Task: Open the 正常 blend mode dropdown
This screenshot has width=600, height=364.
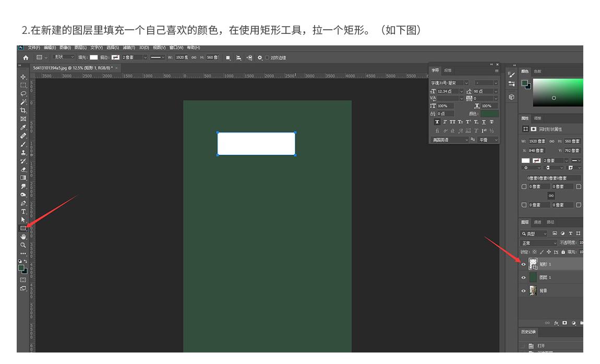Action: [539, 243]
